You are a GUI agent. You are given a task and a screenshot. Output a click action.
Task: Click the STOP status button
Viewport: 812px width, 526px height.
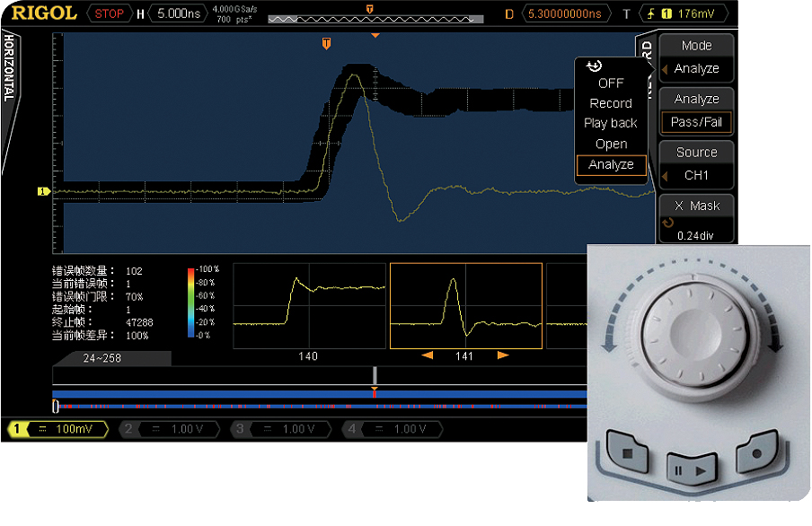click(109, 13)
